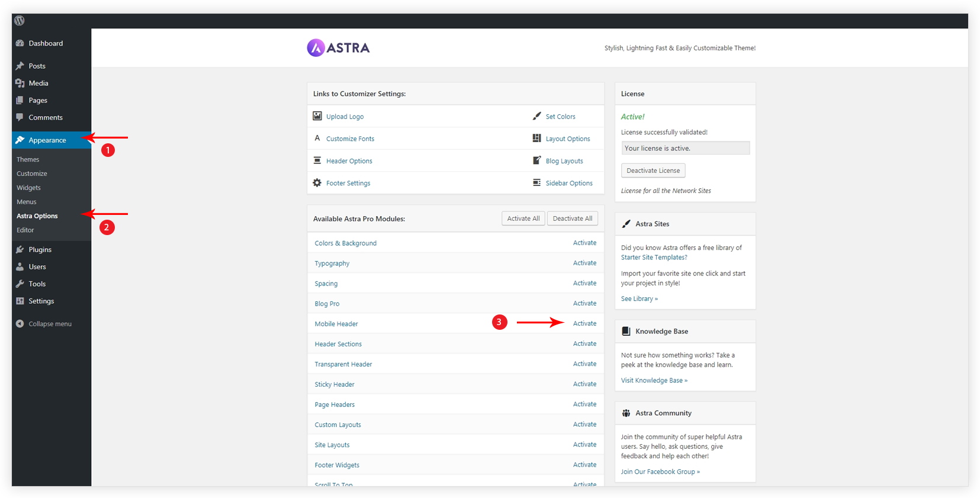Screen dimensions: 980x498
Task: Activate the Typography module
Action: pos(584,263)
